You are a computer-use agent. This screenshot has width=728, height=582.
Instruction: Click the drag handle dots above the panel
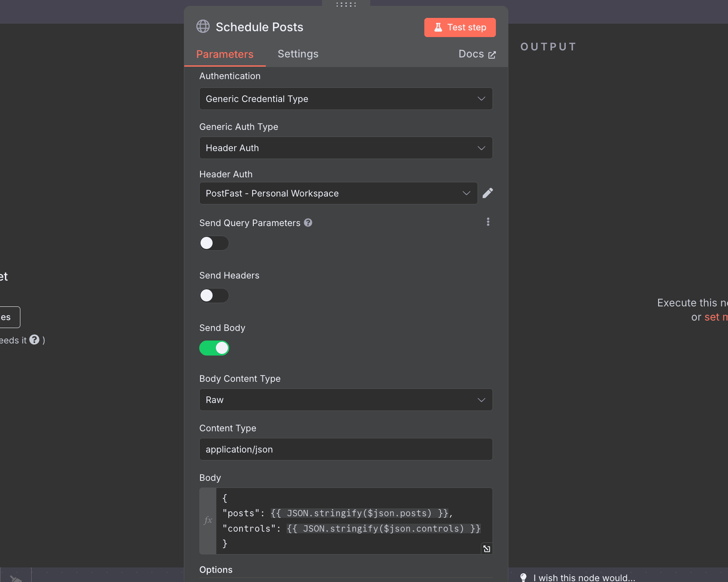point(346,5)
